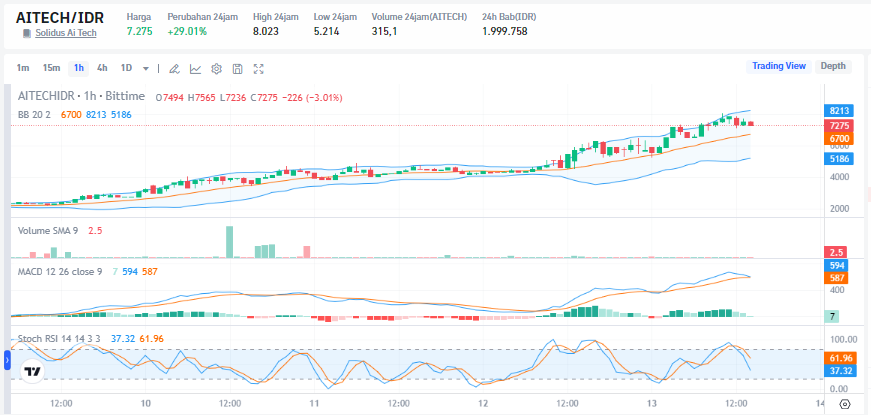Click the tallest green volume bar
This screenshot has height=415, width=871.
click(x=229, y=242)
